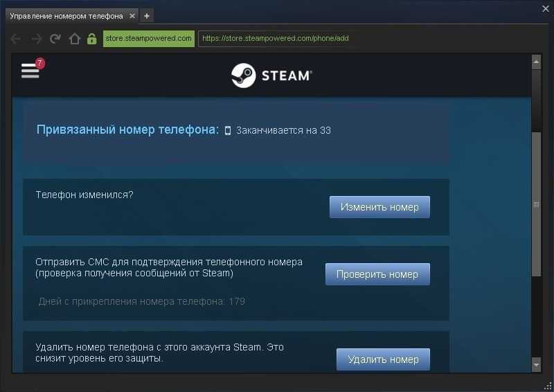Click the Steam logo in the header
Screen dimensions: 554x392
coord(271,75)
